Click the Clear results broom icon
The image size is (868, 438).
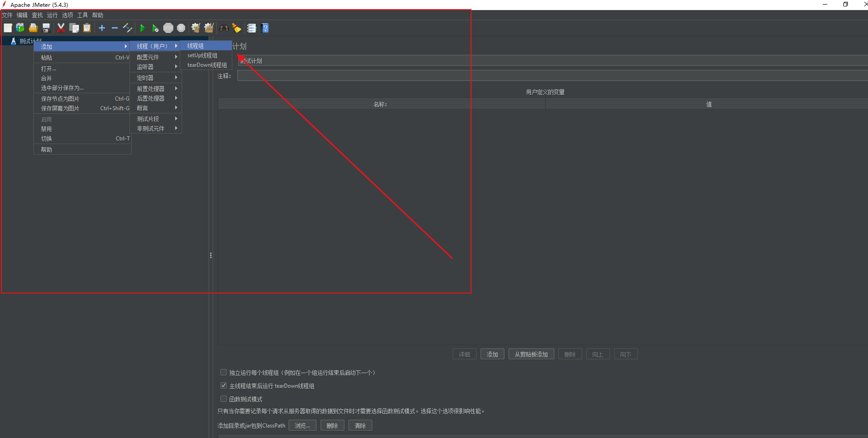pyautogui.click(x=196, y=28)
